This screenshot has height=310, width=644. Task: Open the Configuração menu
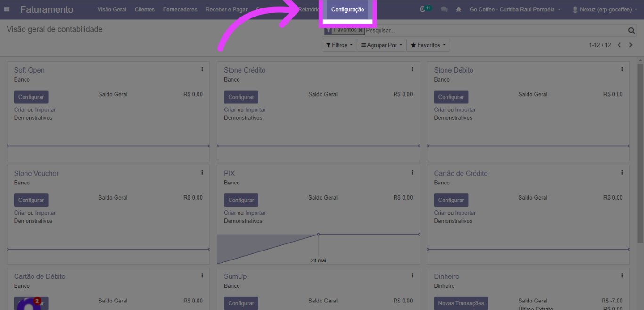[347, 9]
